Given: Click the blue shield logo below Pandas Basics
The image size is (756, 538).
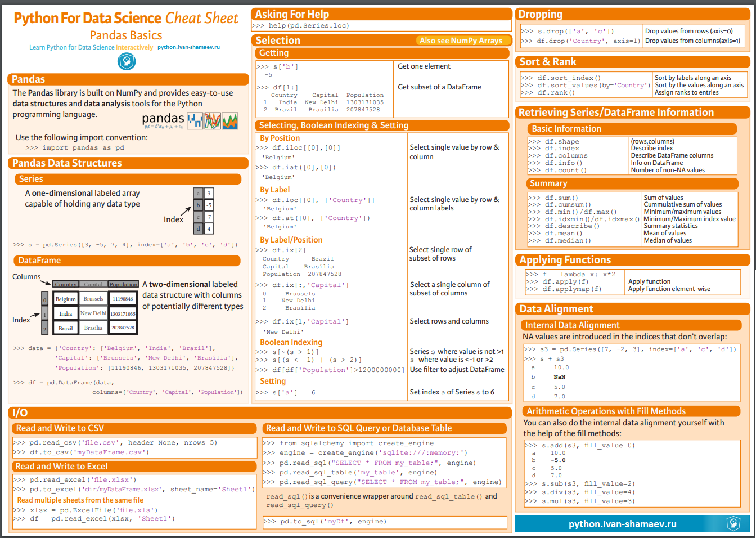Looking at the screenshot, I should point(126,61).
